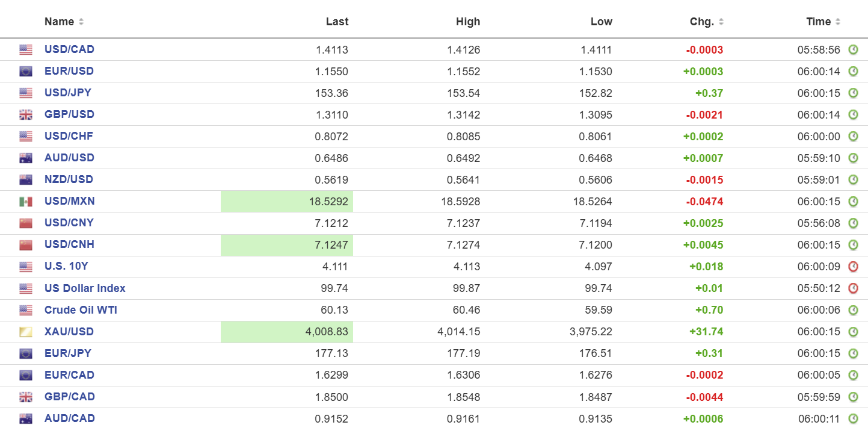Click the highlighted XAU/USD last price cell
This screenshot has width=868, height=428.
[x=287, y=332]
